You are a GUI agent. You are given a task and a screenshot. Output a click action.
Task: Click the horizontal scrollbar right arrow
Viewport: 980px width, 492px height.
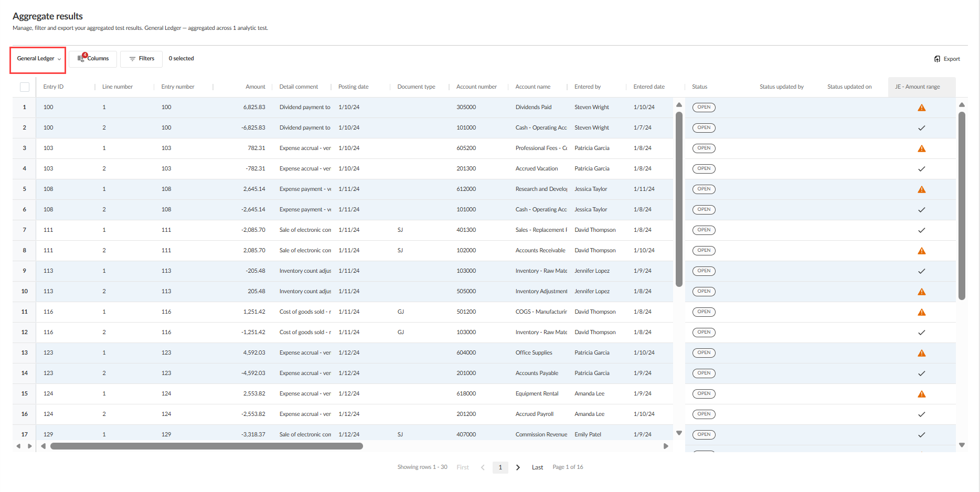pyautogui.click(x=666, y=446)
